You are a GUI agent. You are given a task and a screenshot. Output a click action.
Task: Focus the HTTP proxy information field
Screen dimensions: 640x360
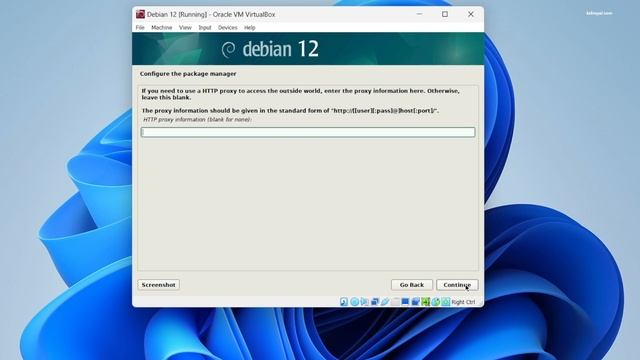point(308,132)
